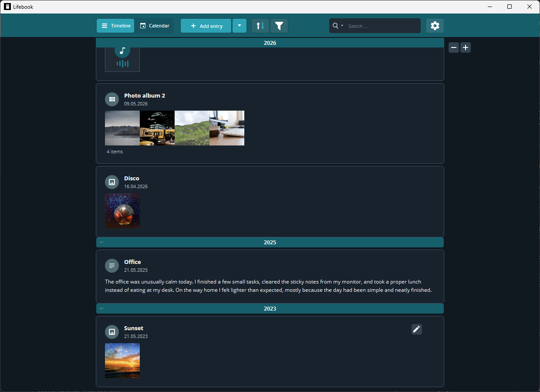Switch to Calendar view
The image size is (540, 392).
154,26
